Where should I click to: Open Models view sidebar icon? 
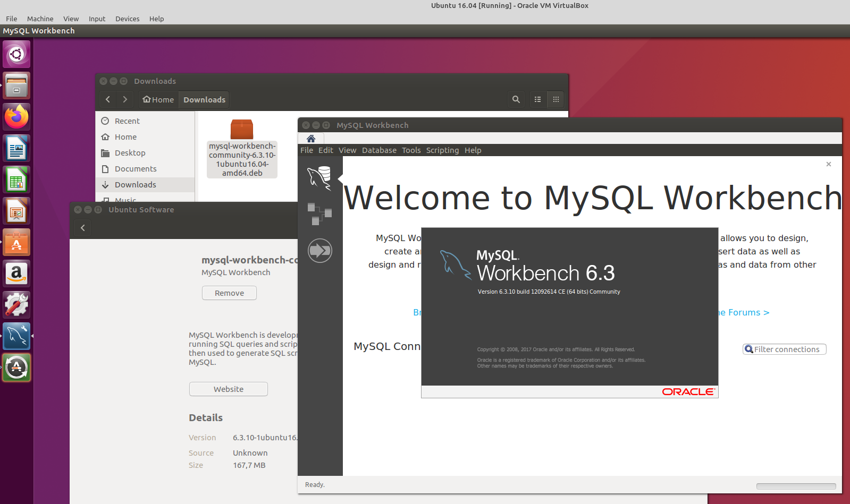[x=320, y=214]
